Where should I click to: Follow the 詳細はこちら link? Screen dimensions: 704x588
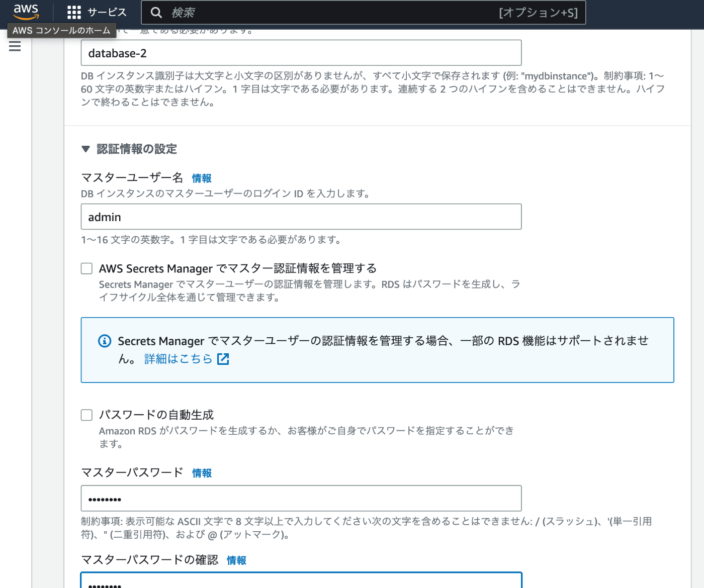[178, 359]
